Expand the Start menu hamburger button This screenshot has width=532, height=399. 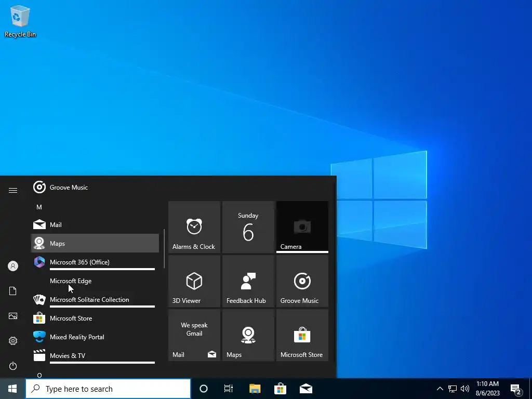[x=13, y=190]
